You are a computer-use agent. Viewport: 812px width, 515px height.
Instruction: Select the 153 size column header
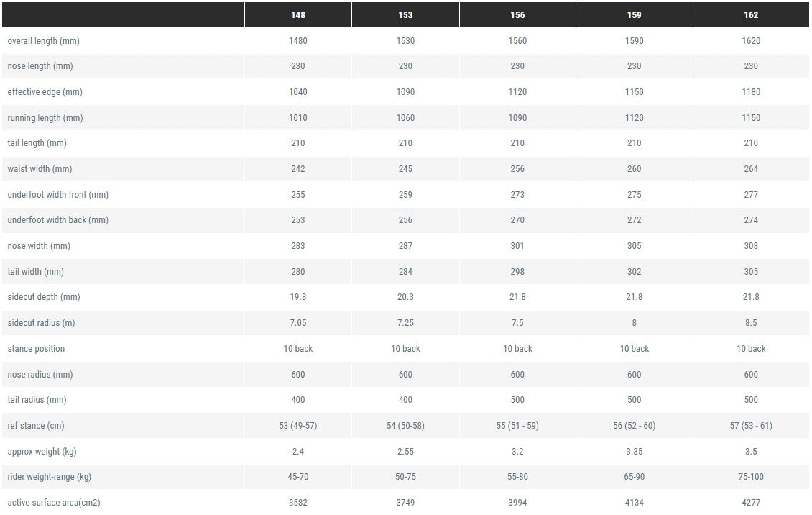click(x=405, y=14)
